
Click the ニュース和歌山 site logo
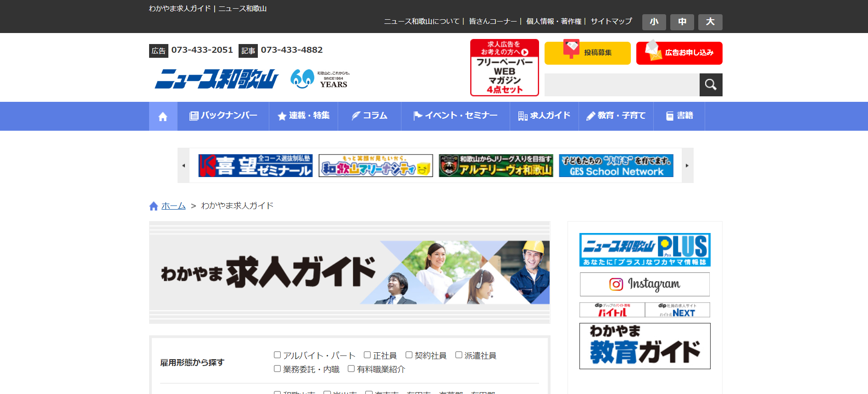[217, 79]
